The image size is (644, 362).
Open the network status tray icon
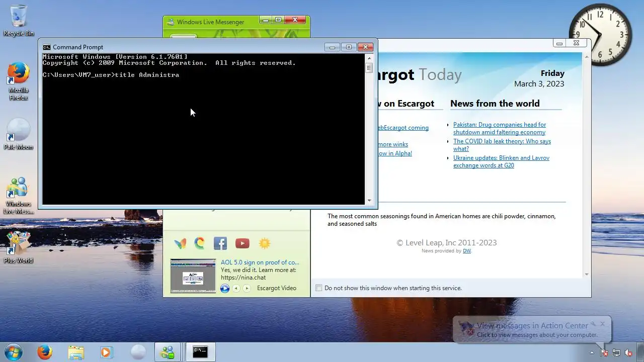616,353
